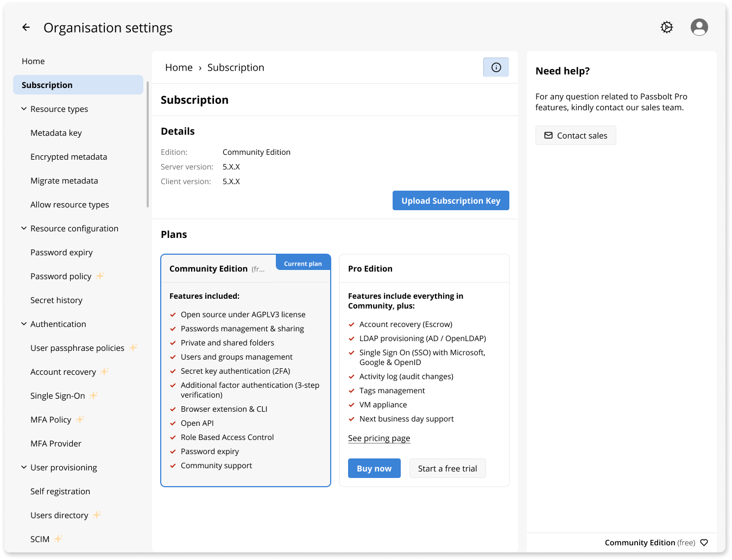Open Metadata key settings
Screen dimensions: 732x560
coord(56,133)
